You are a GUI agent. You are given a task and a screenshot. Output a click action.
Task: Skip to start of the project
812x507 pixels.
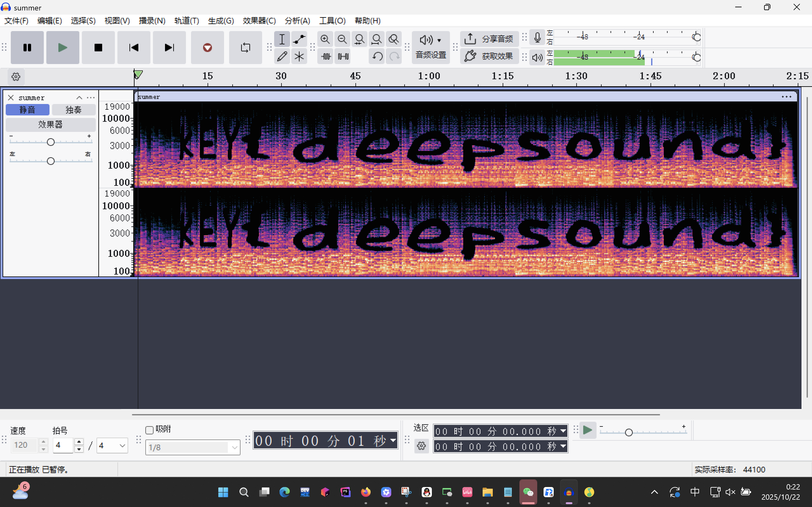134,48
